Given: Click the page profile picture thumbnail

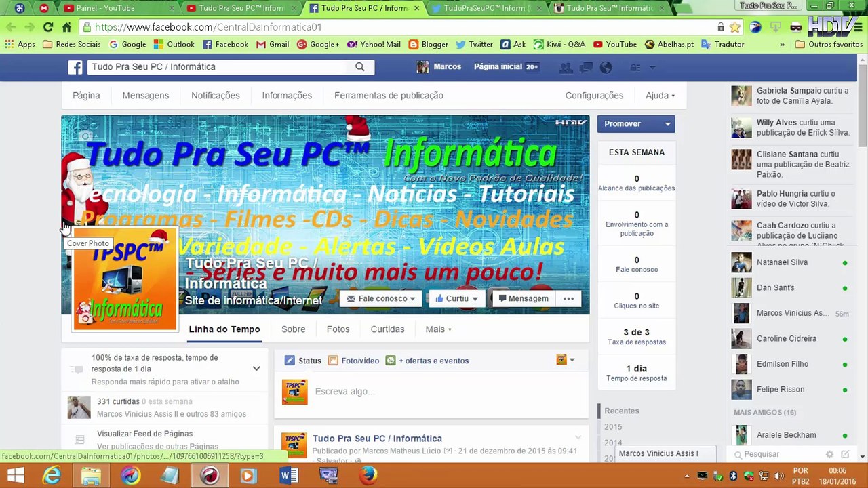Looking at the screenshot, I should (125, 279).
